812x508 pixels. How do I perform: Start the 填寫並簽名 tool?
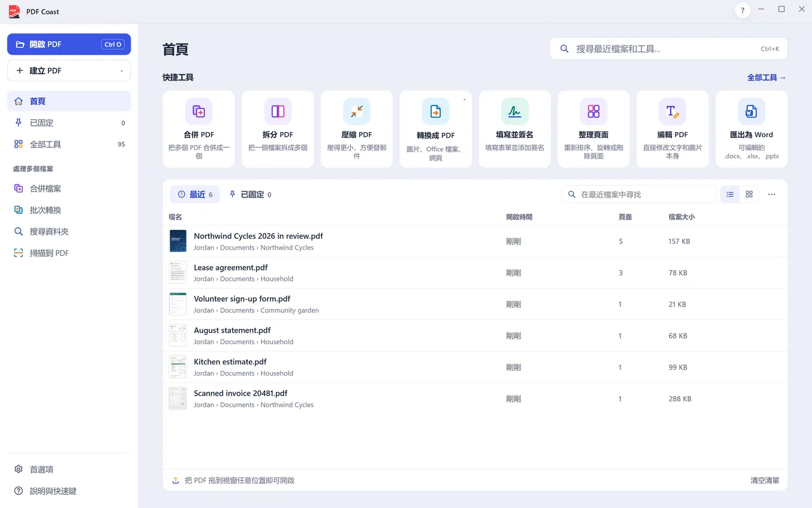coord(514,129)
